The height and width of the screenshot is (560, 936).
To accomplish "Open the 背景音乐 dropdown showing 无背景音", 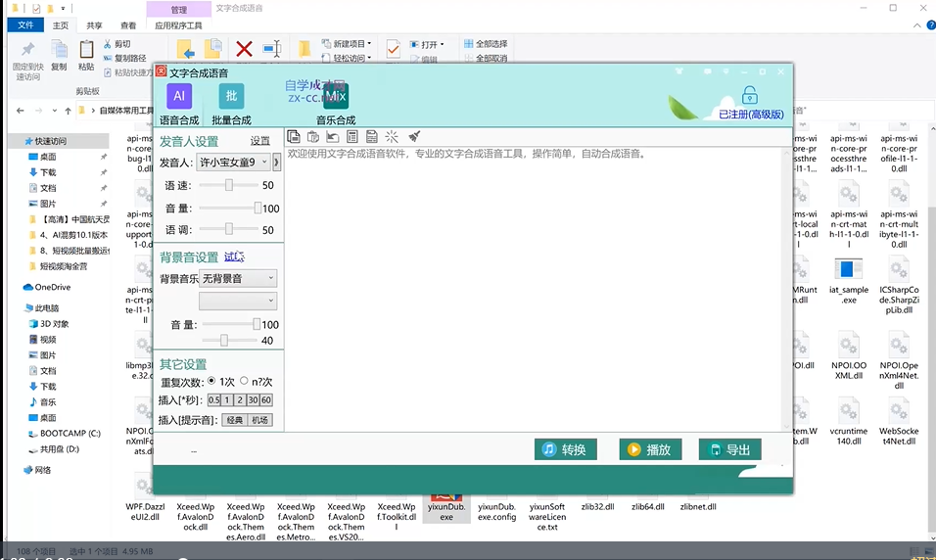I will coord(238,278).
